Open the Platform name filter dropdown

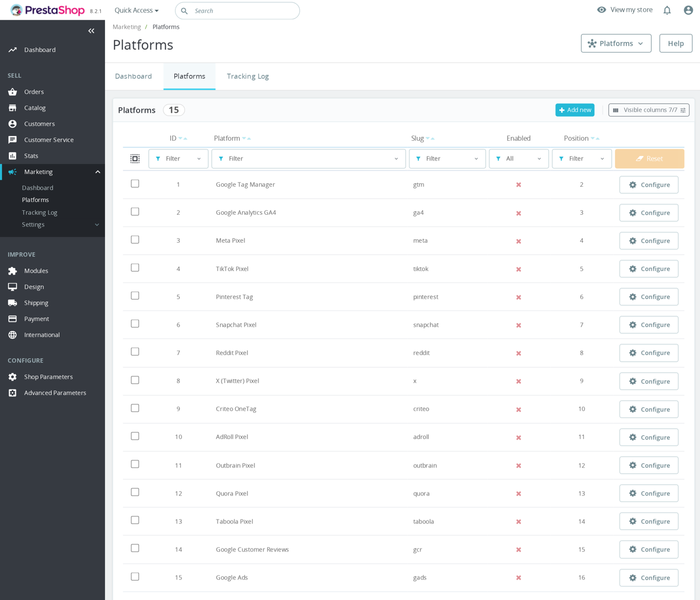309,159
